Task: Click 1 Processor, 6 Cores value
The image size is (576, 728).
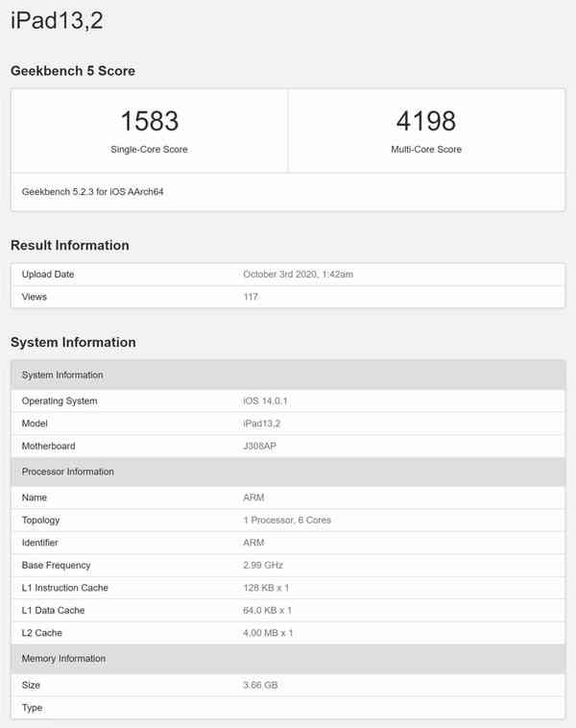Action: [x=287, y=520]
